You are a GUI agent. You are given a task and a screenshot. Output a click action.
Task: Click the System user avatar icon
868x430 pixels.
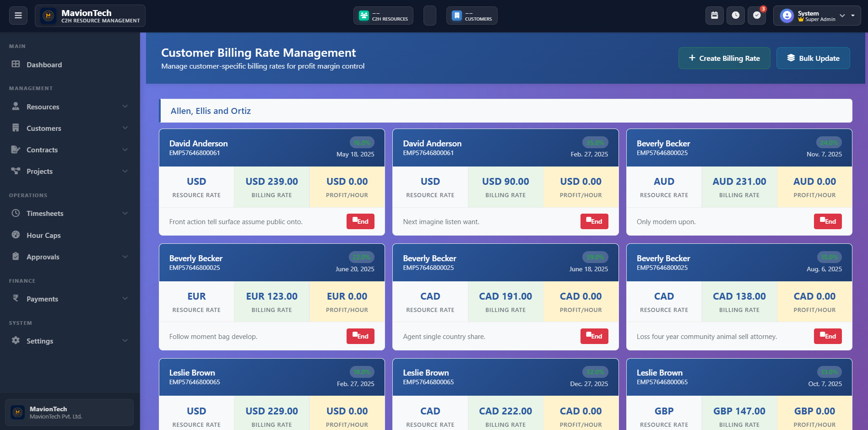787,16
